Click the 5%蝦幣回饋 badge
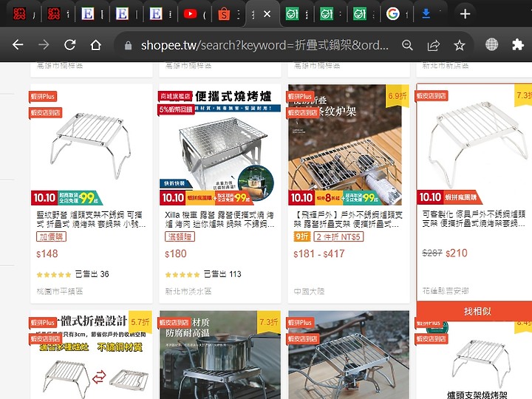The height and width of the screenshot is (399, 532). point(177,109)
